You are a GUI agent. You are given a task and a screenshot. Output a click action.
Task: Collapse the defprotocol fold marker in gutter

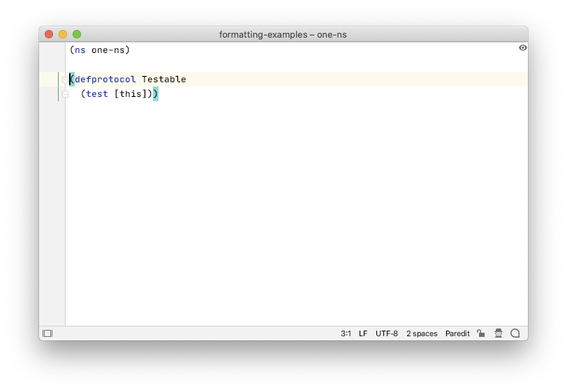coord(65,80)
